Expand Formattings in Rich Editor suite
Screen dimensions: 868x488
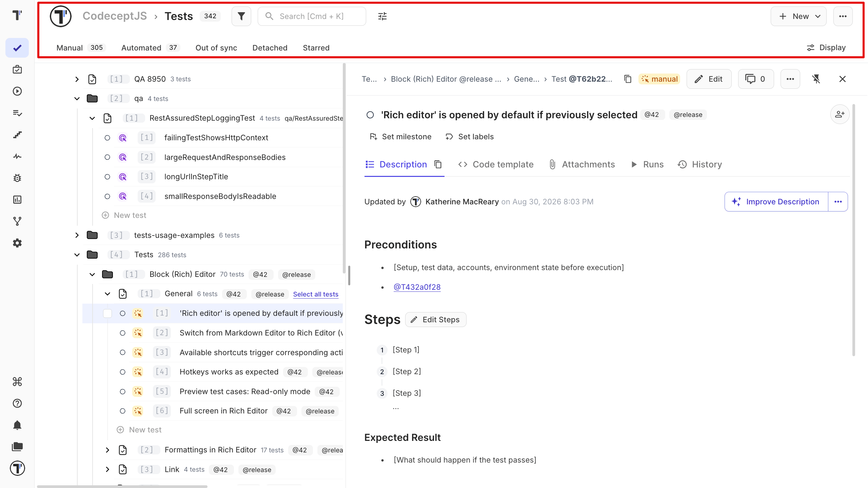[x=107, y=450]
